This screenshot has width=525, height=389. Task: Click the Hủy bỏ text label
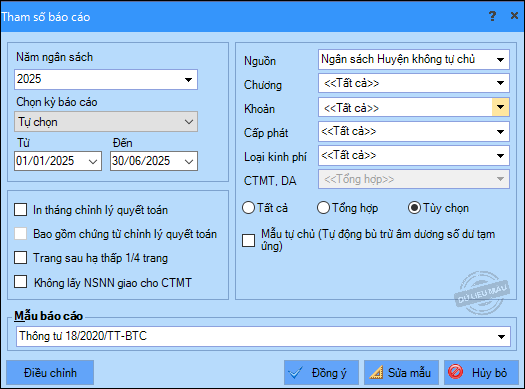tap(489, 373)
